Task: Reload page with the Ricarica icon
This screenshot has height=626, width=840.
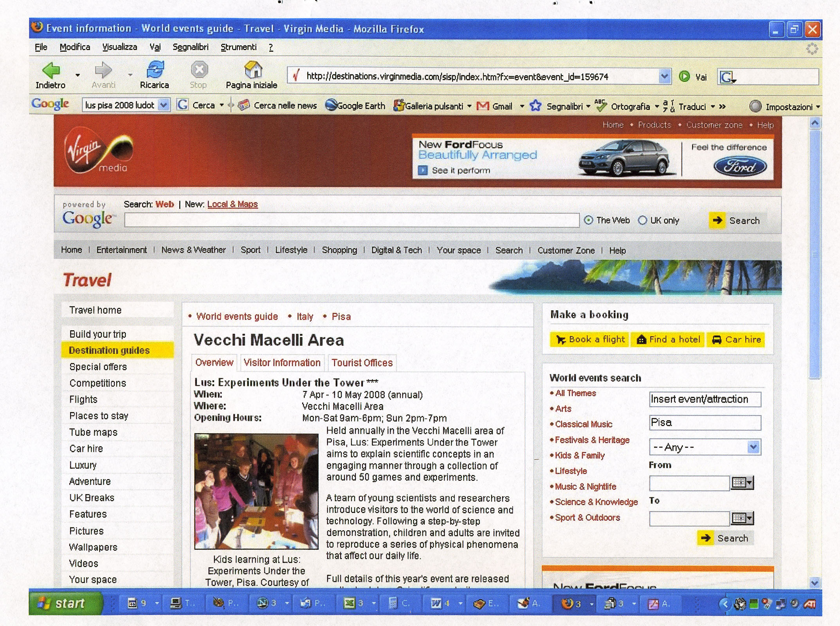Action: (155, 70)
